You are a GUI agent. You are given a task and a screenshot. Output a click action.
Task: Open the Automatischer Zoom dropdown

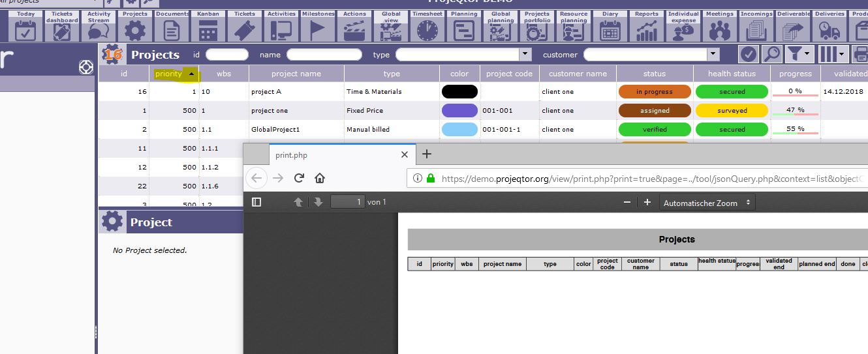707,203
